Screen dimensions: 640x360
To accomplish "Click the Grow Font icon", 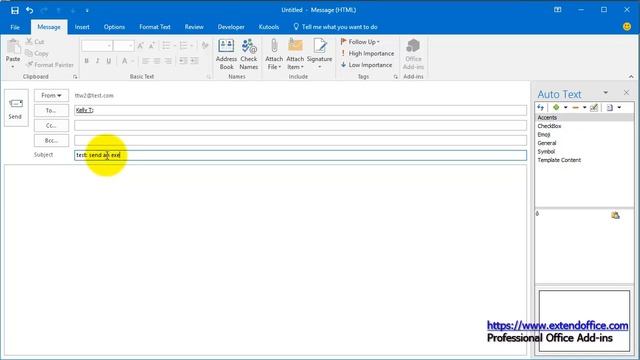I will [x=140, y=46].
